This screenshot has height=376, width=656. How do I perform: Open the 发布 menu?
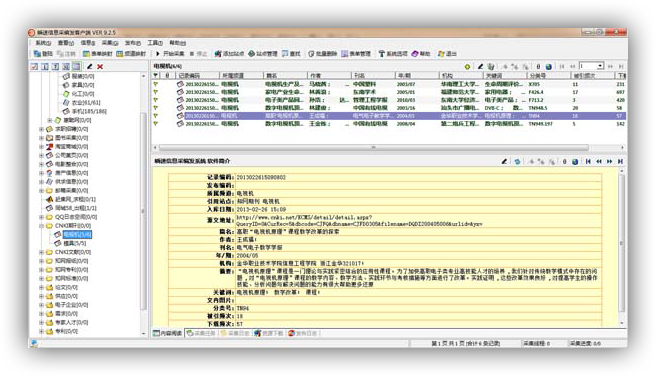[x=132, y=43]
